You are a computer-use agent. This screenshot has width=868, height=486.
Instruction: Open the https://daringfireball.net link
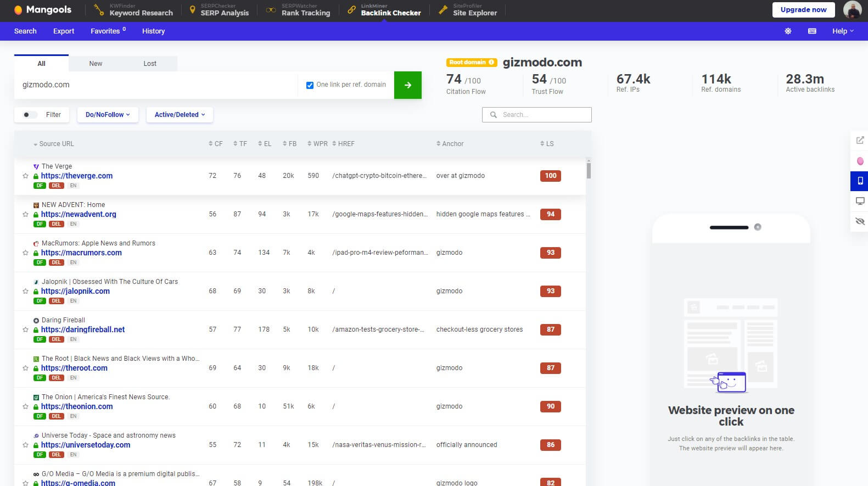[x=83, y=329]
